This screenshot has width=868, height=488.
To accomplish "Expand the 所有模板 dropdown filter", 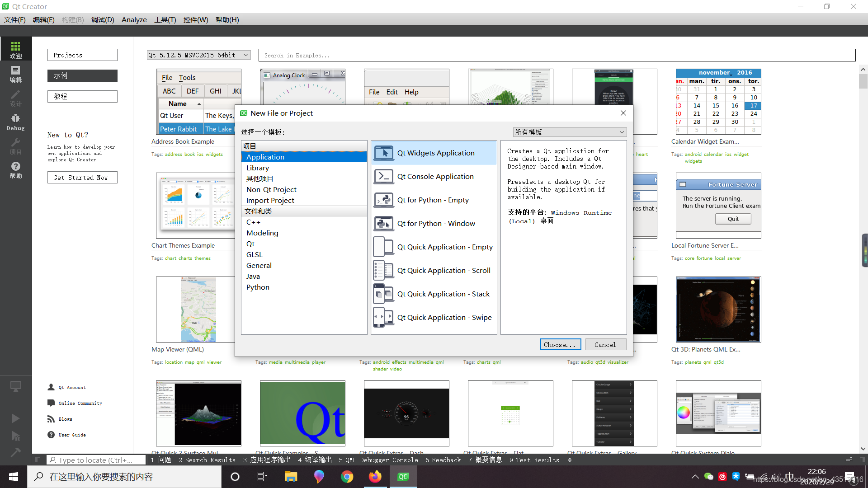I will 569,131.
